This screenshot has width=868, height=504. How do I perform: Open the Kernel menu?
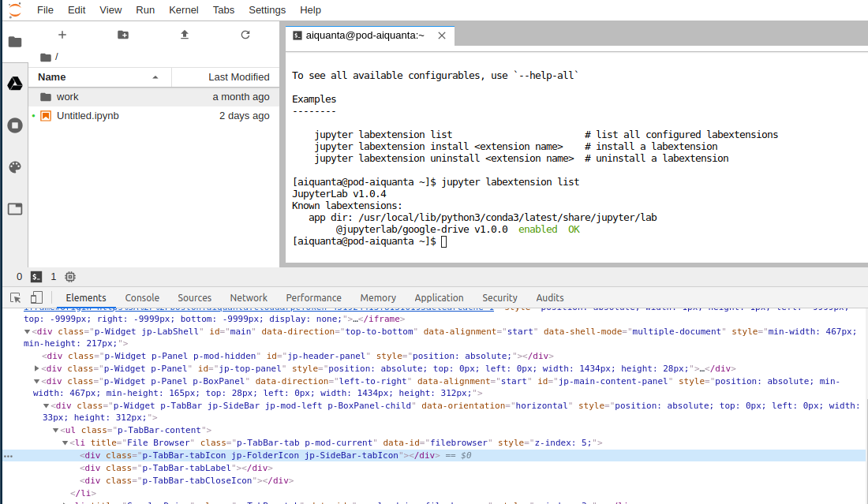184,10
